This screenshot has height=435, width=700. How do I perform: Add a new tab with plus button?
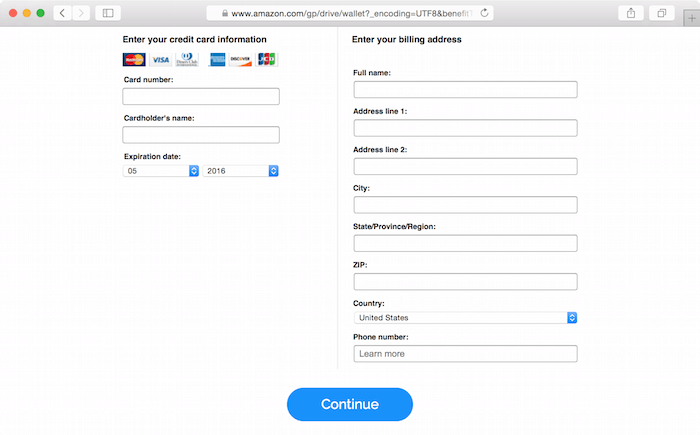(692, 18)
